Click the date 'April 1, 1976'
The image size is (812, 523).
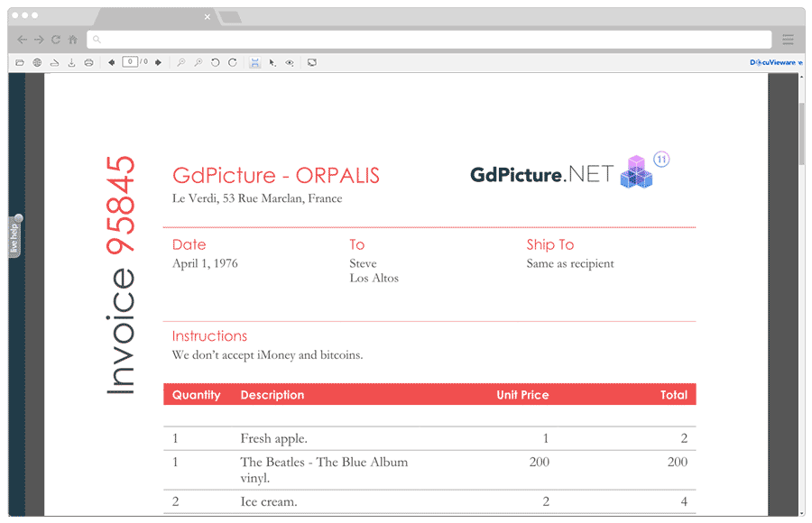click(x=205, y=263)
